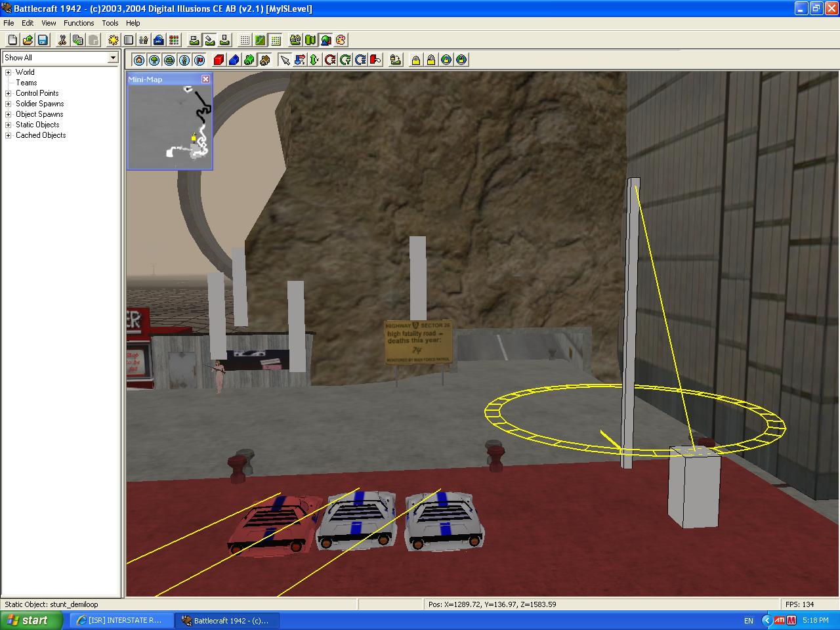Open the teams icon showing two people
This screenshot has height=630, width=840.
point(144,40)
